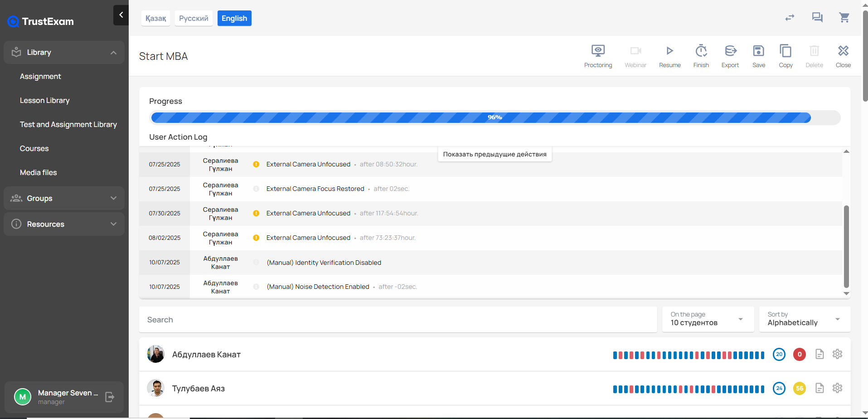Image resolution: width=868 pixels, height=419 pixels.
Task: Open settings gear for Абдуллаев Канат
Action: [x=837, y=354]
